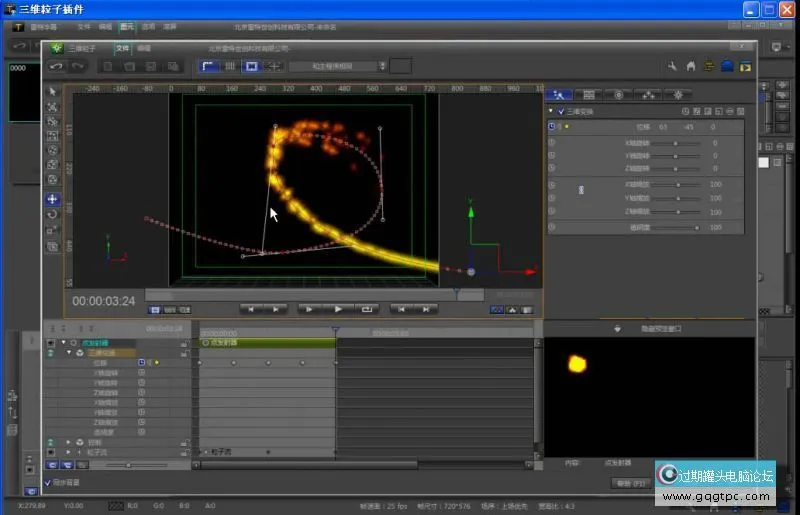The height and width of the screenshot is (515, 800).
Task: Click the 00:00:03:24 timecode display
Action: (x=103, y=300)
